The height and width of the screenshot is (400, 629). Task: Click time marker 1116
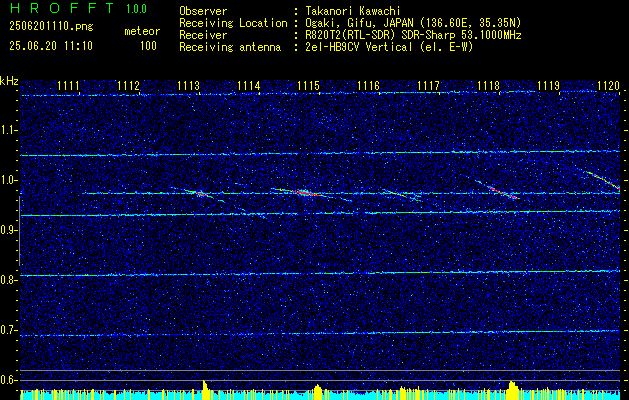[x=368, y=86]
